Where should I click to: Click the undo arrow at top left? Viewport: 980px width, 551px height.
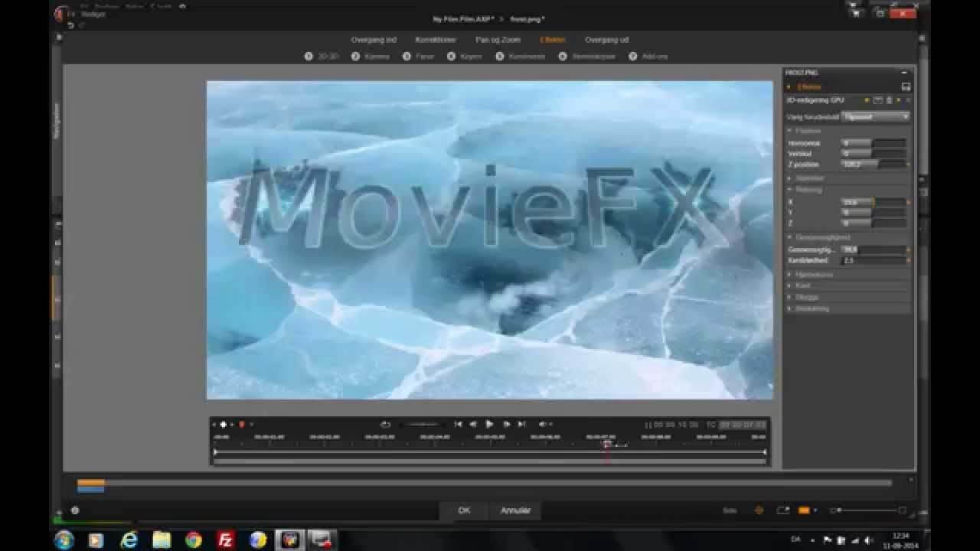point(70,25)
